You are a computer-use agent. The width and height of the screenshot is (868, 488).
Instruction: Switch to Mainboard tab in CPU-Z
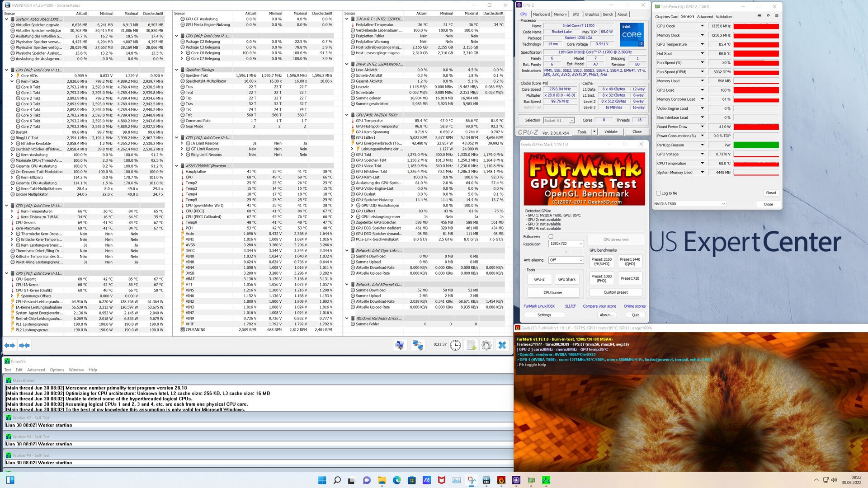[541, 14]
